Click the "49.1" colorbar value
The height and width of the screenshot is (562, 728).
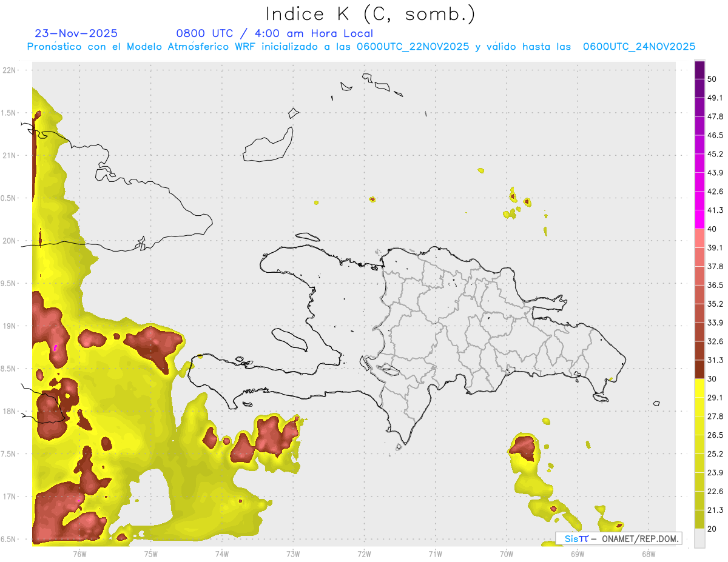(715, 98)
